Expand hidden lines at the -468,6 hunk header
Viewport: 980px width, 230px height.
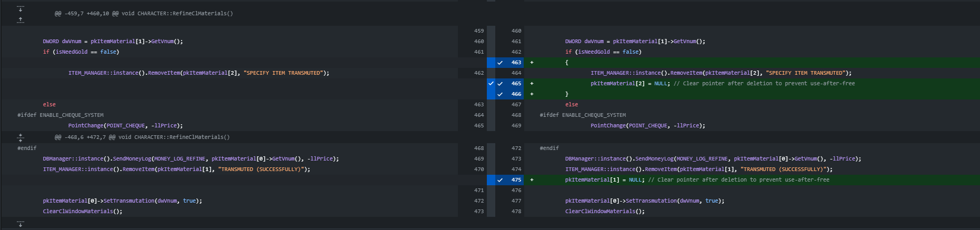tap(21, 137)
